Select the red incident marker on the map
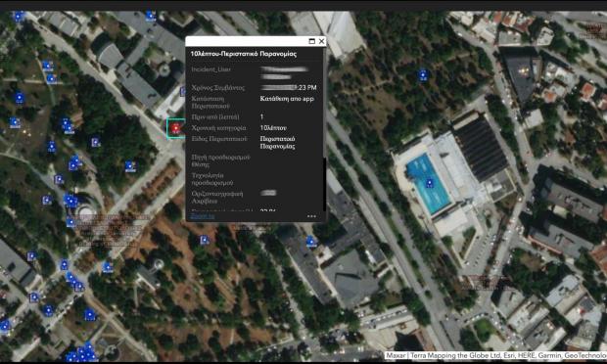This screenshot has width=607, height=364. point(176,128)
